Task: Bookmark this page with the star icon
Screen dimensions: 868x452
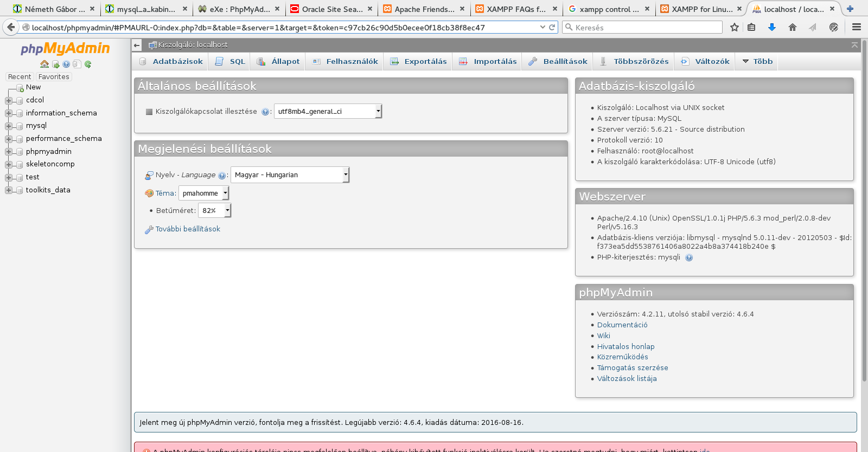Action: 735,27
